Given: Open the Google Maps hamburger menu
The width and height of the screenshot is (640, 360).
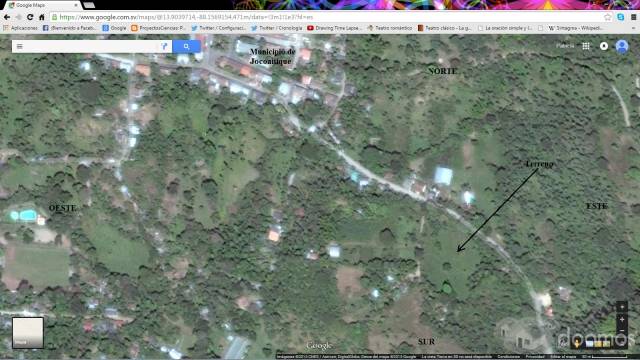Looking at the screenshot, I should tap(20, 47).
